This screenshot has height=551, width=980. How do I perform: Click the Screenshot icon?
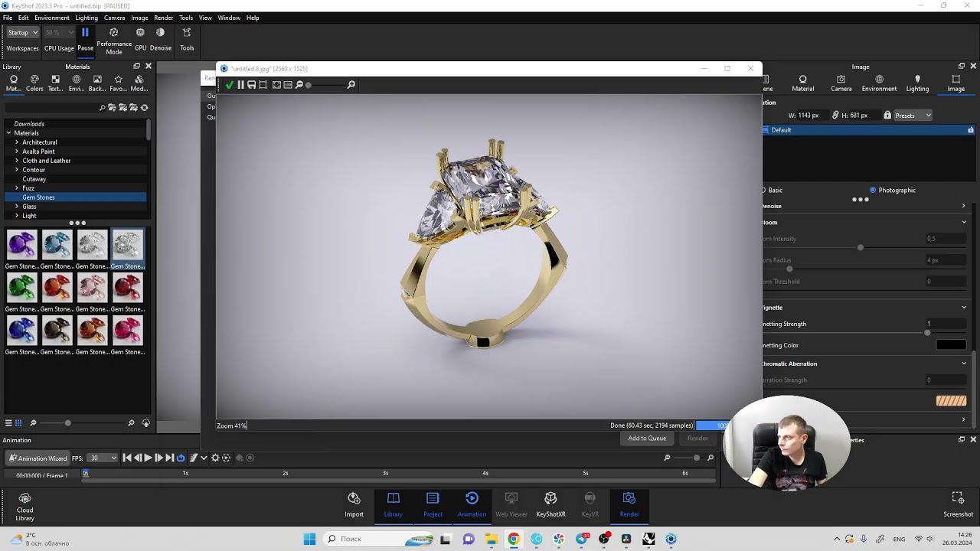(x=958, y=498)
